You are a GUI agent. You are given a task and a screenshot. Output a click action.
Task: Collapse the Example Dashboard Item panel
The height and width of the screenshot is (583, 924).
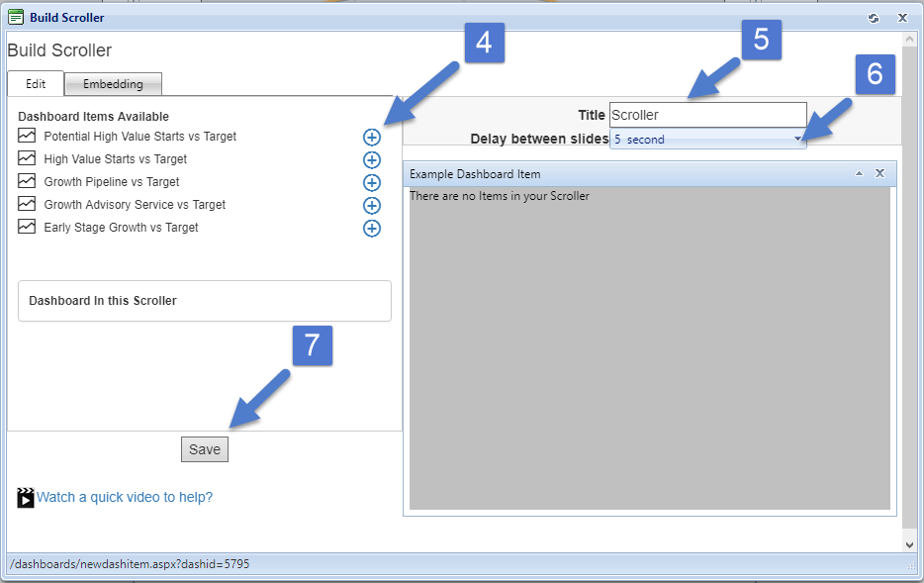coord(859,173)
